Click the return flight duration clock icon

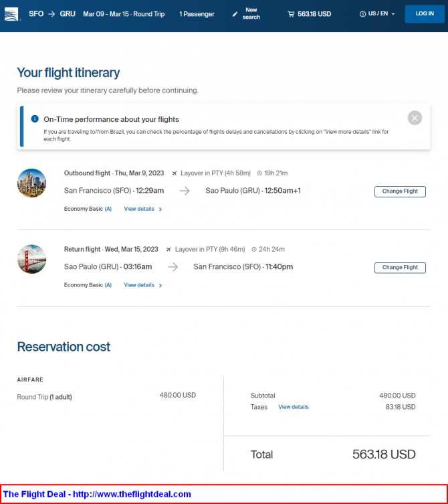pos(254,249)
